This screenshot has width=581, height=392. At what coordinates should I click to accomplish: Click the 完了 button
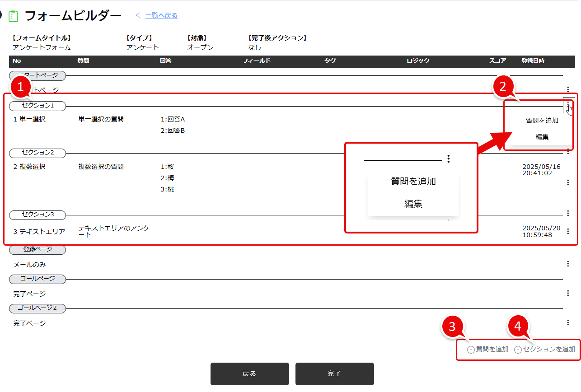click(x=334, y=373)
